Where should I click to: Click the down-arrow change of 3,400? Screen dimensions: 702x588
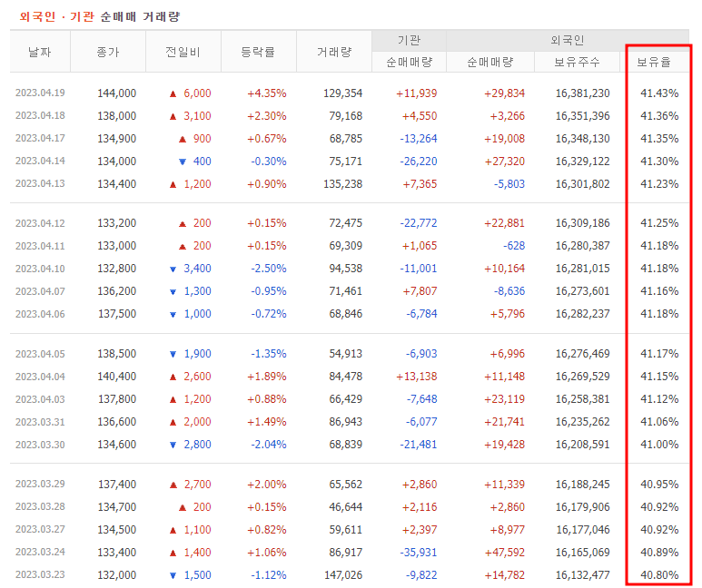[191, 269]
